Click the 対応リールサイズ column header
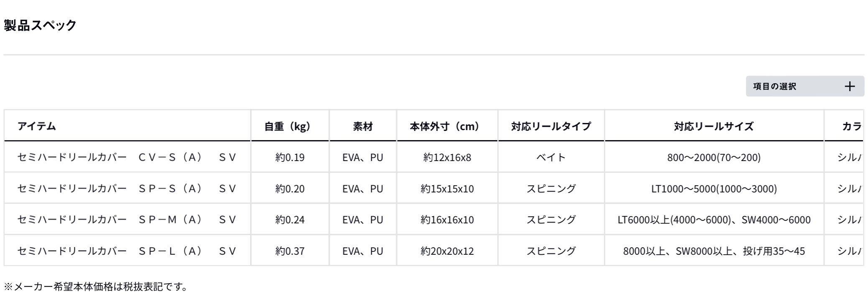Viewport: 868px width, 302px height. [714, 126]
